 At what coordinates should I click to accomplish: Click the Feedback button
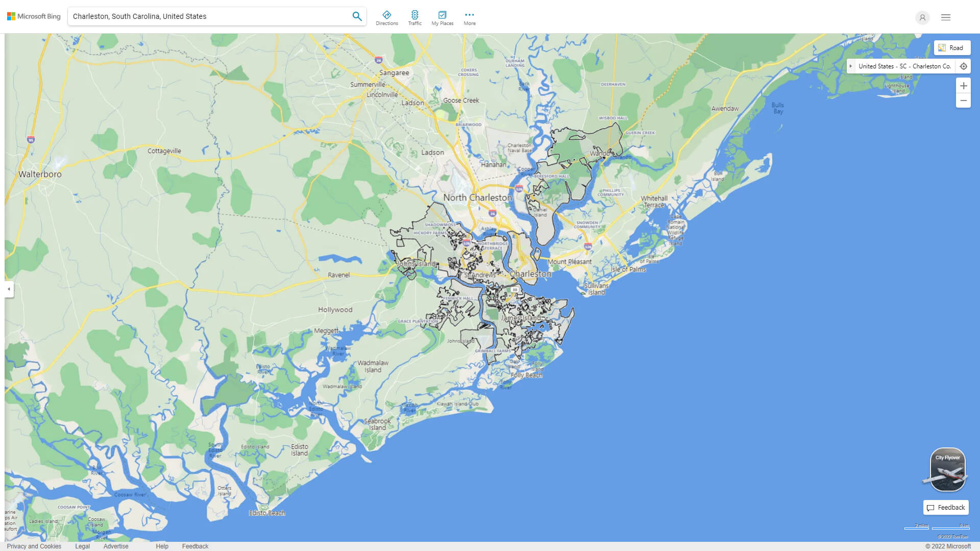pyautogui.click(x=945, y=507)
